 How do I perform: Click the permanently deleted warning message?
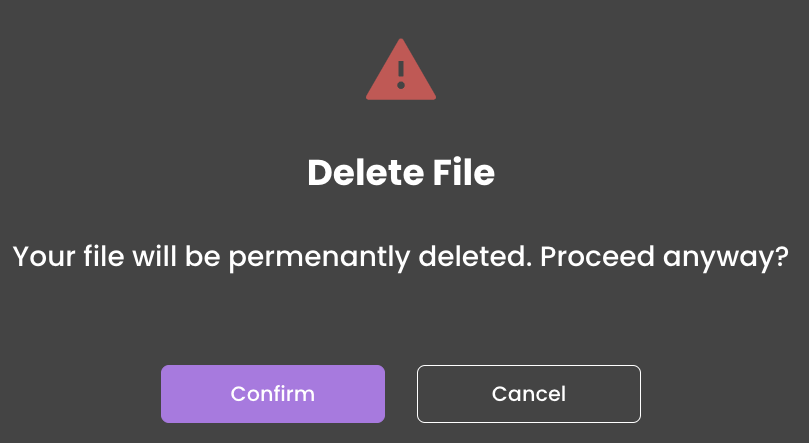[x=401, y=256]
